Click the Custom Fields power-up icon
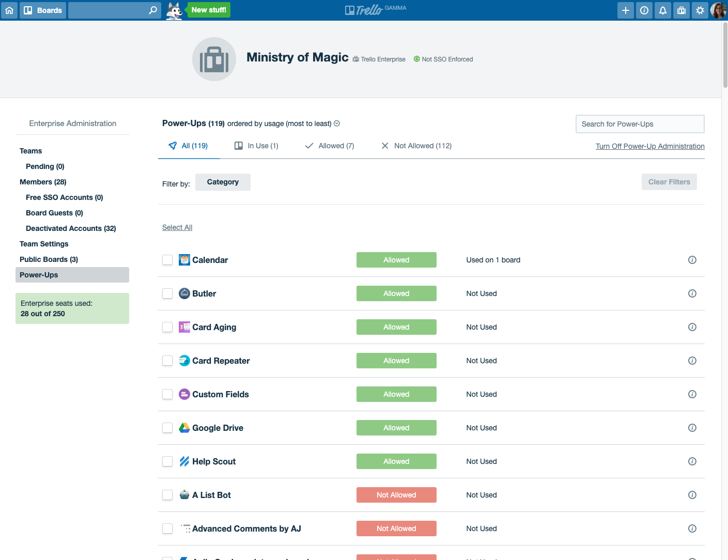This screenshot has width=728, height=560. tap(184, 394)
